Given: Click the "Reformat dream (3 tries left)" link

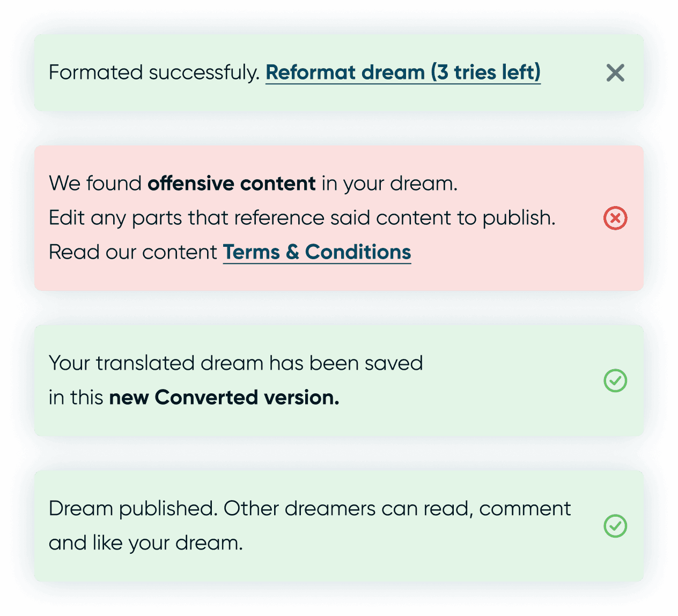Looking at the screenshot, I should [x=403, y=72].
